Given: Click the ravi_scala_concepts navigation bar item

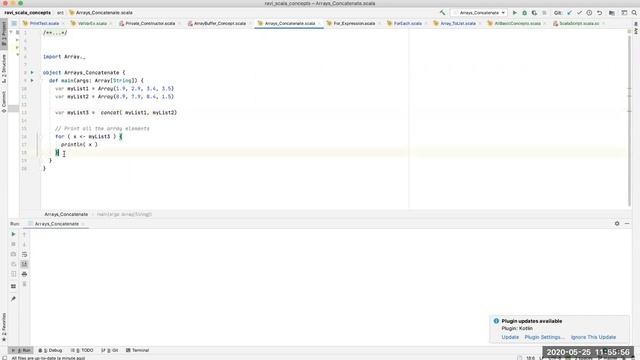Looking at the screenshot, I should click(x=27, y=13).
